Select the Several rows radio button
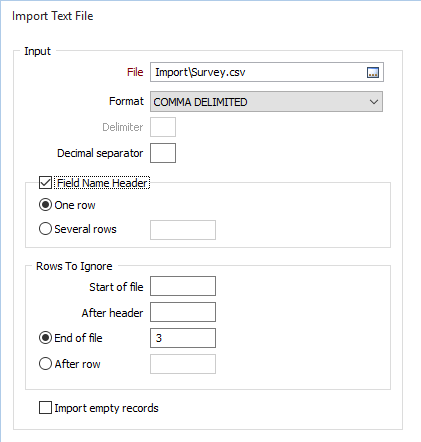 click(x=45, y=229)
